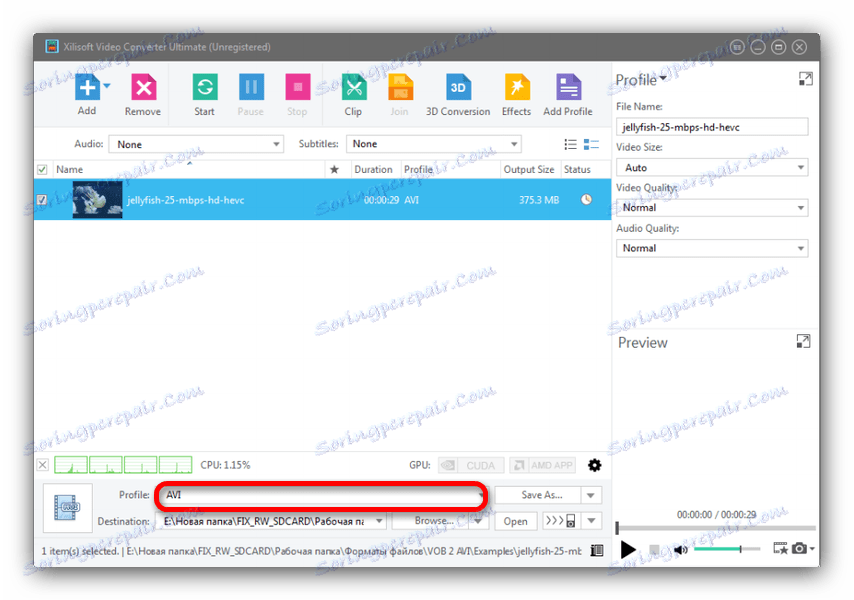Adjust the preview volume slider

pyautogui.click(x=727, y=549)
